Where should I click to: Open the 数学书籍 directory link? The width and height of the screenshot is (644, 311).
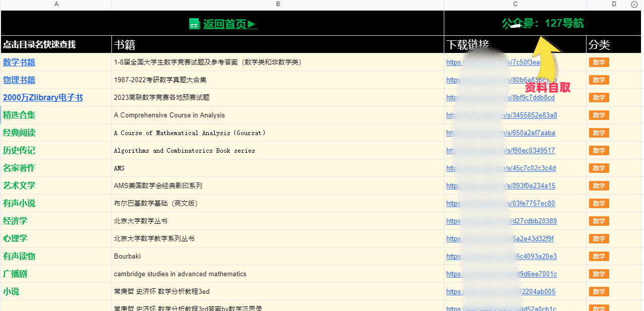[19, 63]
